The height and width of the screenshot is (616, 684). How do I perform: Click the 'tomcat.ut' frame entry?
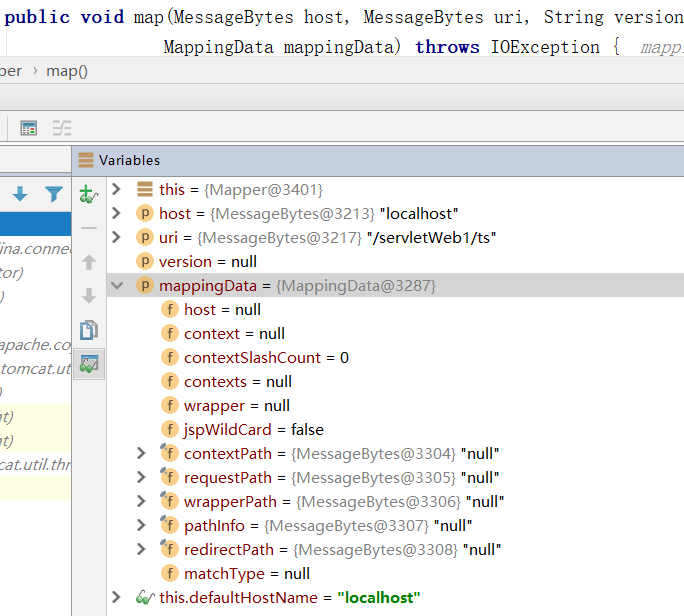(x=35, y=369)
